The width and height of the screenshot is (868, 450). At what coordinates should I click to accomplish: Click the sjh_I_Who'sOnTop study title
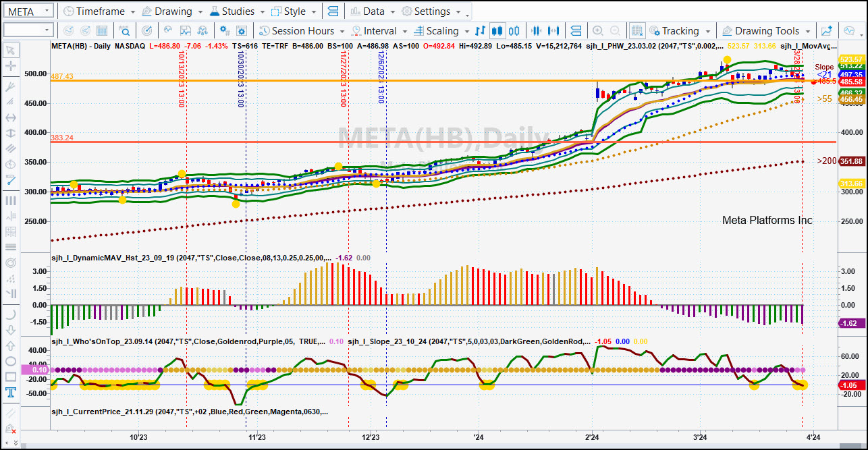[188, 341]
